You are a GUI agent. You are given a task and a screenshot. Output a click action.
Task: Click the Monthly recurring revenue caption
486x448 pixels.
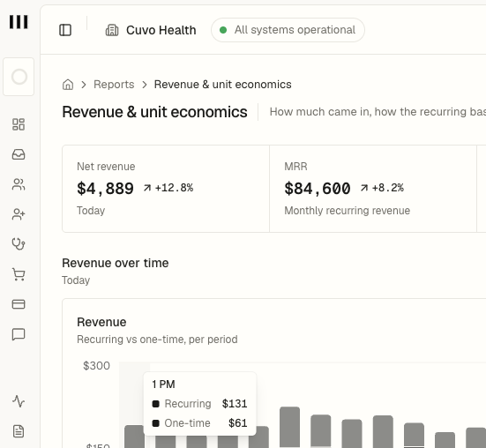348,211
